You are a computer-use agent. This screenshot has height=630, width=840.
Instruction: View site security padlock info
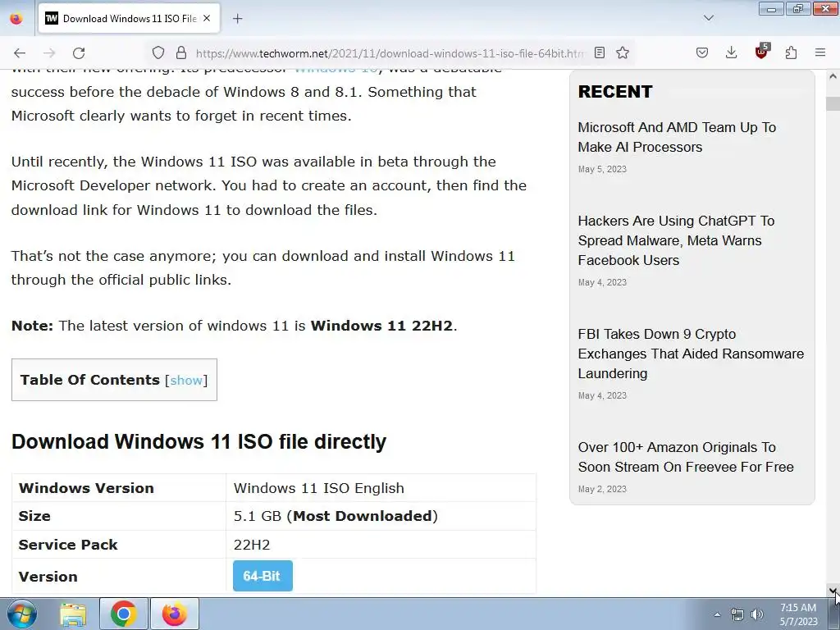[x=181, y=53]
